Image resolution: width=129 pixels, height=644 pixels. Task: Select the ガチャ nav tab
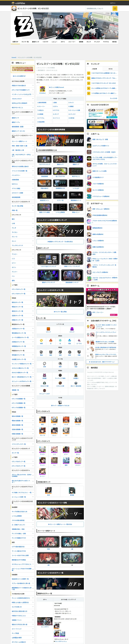tap(63, 42)
